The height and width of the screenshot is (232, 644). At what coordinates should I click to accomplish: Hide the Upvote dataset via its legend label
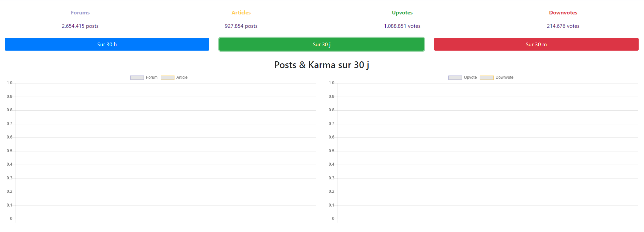point(470,77)
